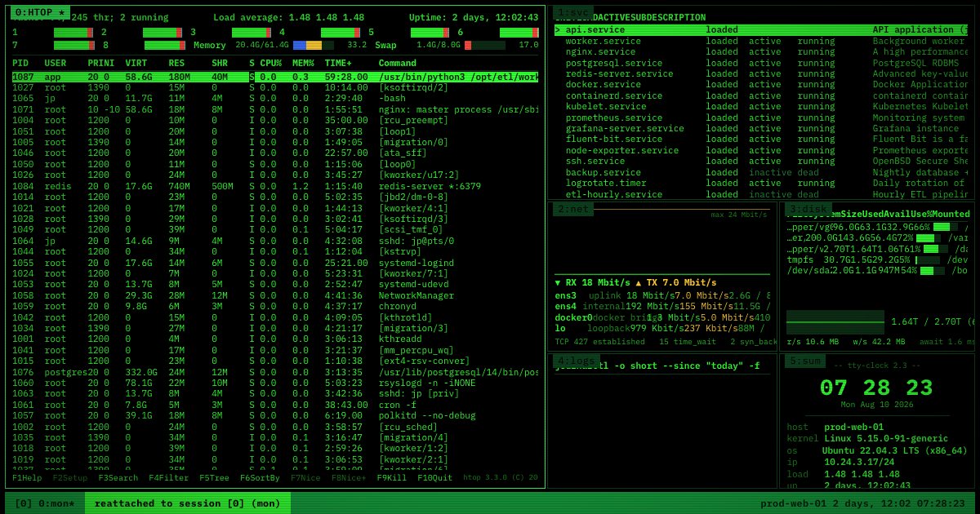Select grafana-server.service row
980x514 pixels.
point(762,128)
